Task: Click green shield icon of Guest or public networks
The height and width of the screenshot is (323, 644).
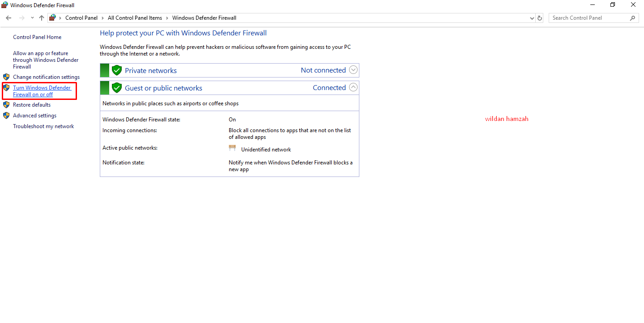Action: click(117, 88)
